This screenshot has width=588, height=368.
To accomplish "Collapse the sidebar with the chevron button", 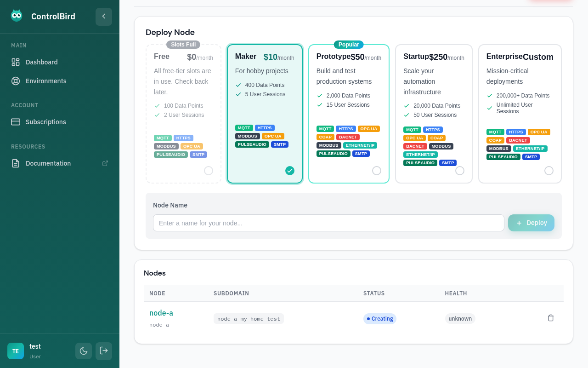I will click(104, 17).
